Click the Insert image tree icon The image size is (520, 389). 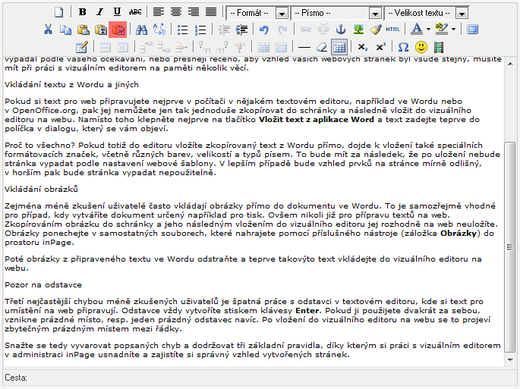(x=358, y=29)
